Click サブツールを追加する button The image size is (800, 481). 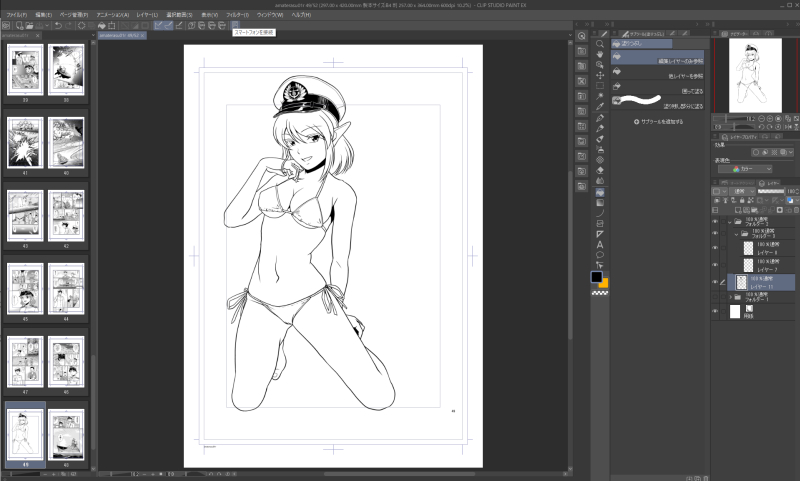(x=658, y=122)
